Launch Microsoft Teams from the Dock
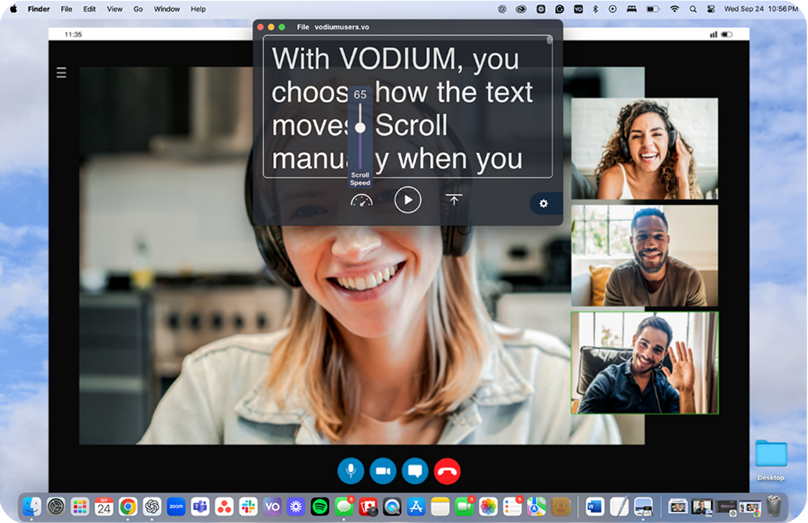The image size is (808, 523). (x=200, y=507)
